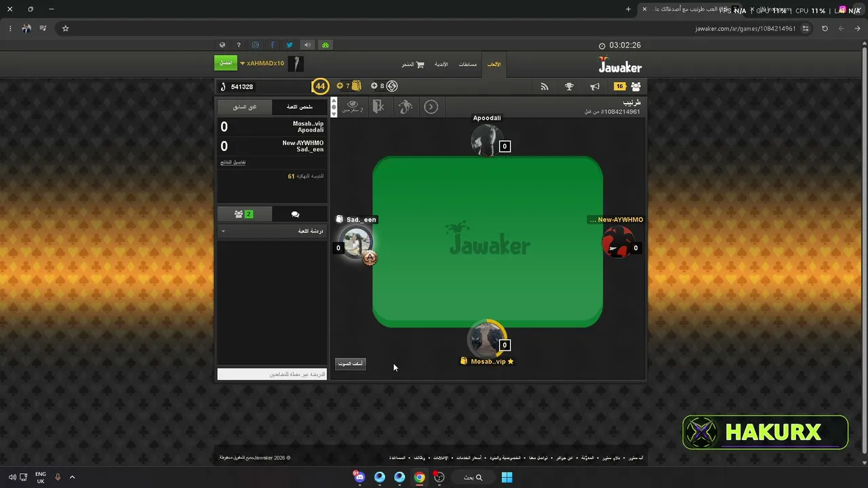
Task: Click the scorpion icon in game toolbar
Action: 406,106
